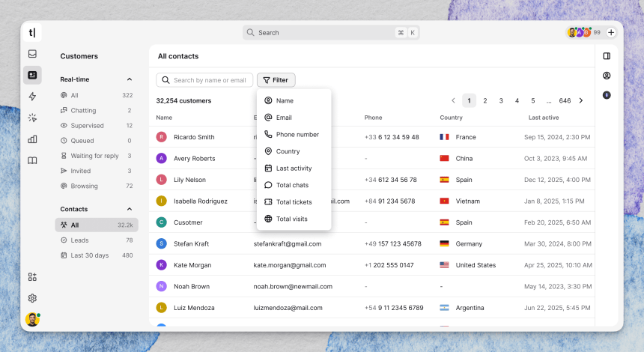This screenshot has width=644, height=352.
Task: Click the app logo at top left
Action: point(32,32)
